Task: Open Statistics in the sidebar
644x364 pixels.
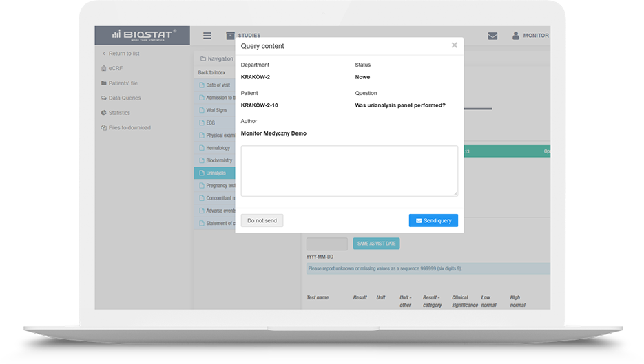Action: click(119, 112)
